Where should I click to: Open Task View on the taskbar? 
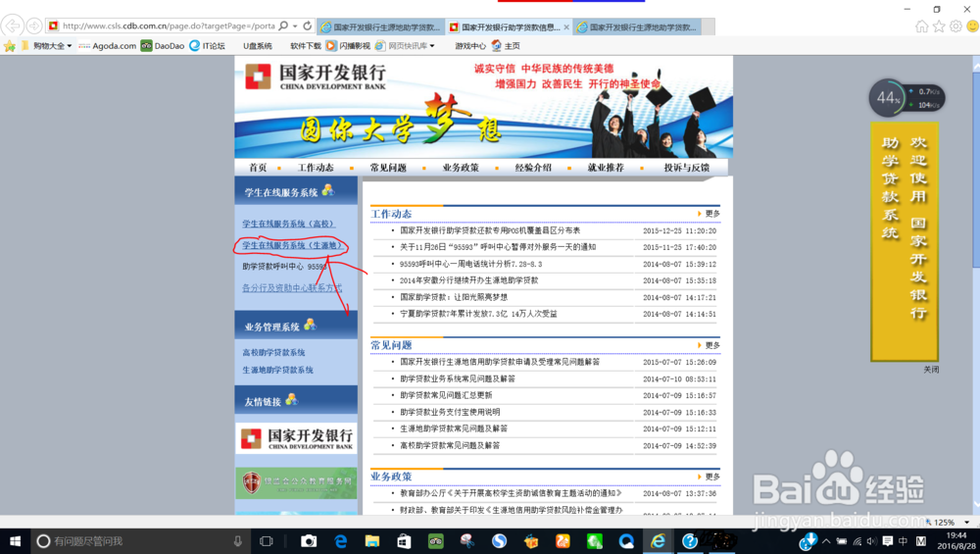[x=267, y=541]
